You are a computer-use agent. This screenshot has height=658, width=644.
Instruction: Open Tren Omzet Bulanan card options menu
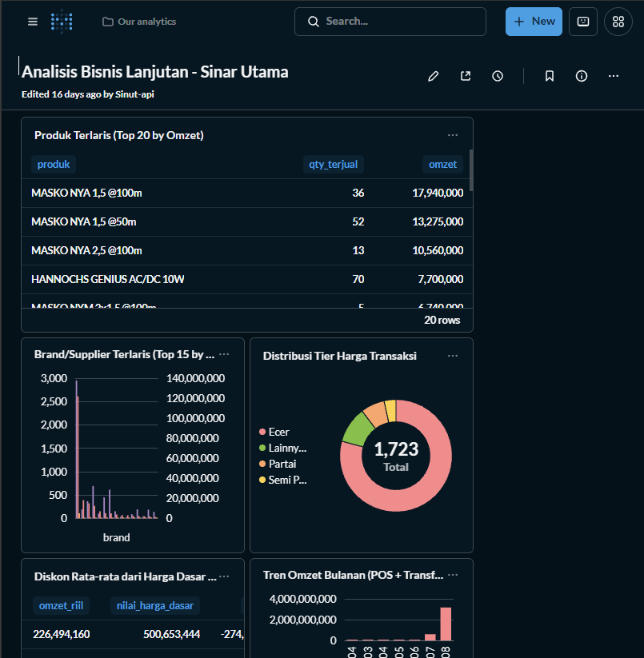tap(453, 575)
